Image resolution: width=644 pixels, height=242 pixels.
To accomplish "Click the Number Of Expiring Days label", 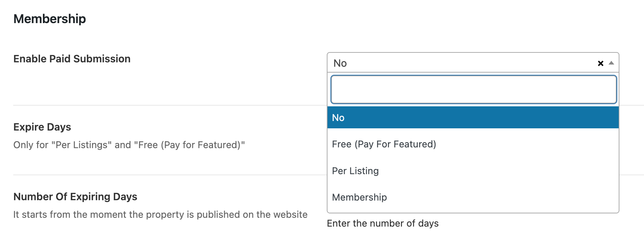I will pos(75,197).
